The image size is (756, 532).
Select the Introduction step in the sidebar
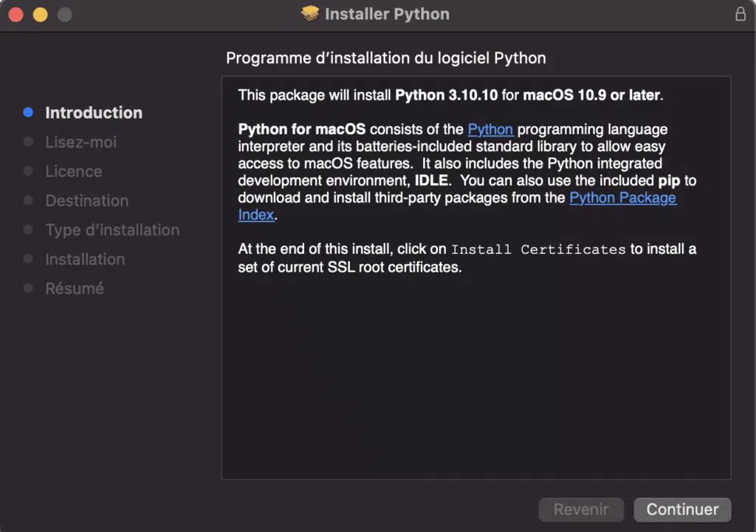point(94,113)
